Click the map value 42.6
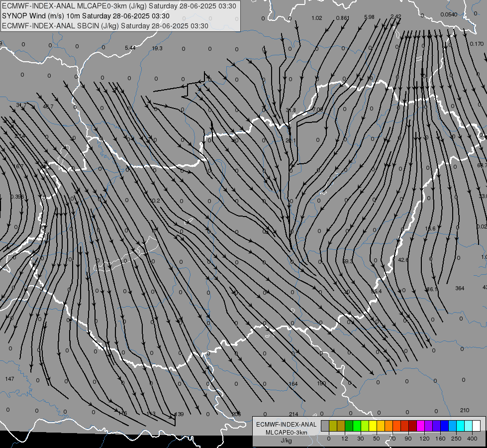487x448 pixels. click(x=403, y=260)
